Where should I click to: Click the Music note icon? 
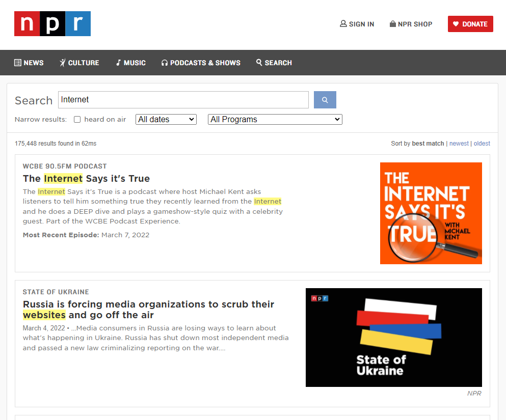pos(118,63)
